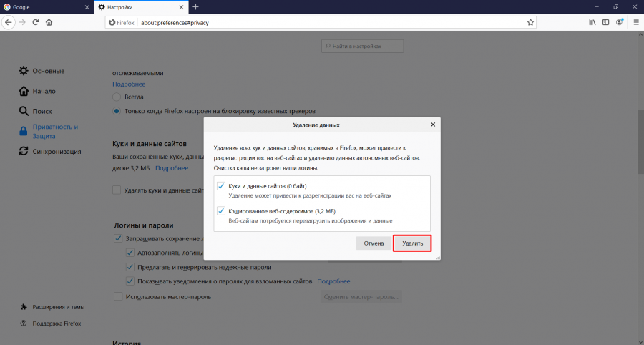Click the Back arrow button
Viewport: 644px width, 345px height.
(x=8, y=22)
